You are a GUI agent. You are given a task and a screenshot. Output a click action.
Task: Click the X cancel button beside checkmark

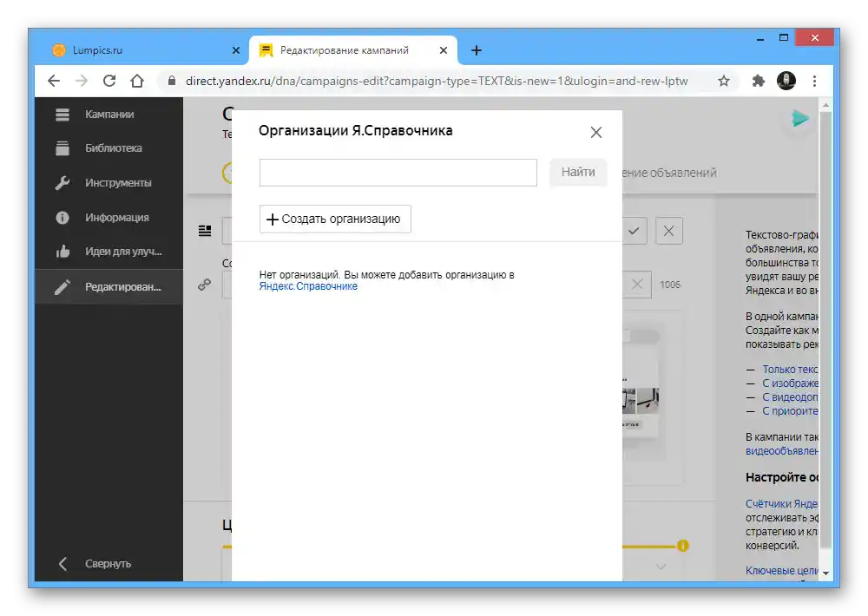(x=668, y=231)
